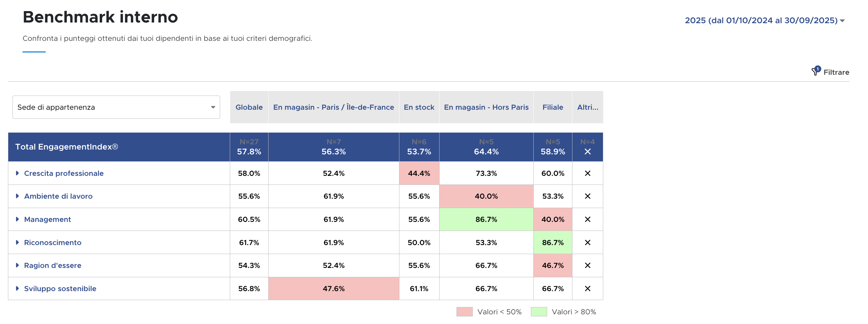Expand the Ambiente di lavoro row
Screen dimensions: 868x324
click(x=17, y=196)
